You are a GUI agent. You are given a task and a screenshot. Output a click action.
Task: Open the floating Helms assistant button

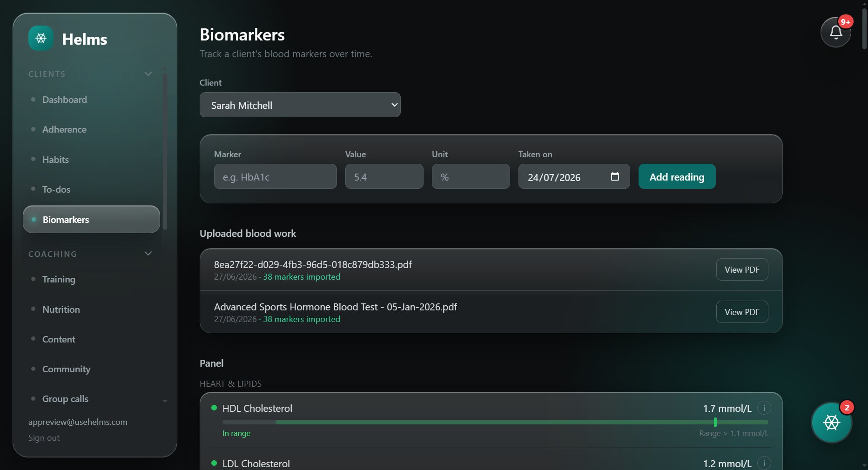click(x=832, y=423)
